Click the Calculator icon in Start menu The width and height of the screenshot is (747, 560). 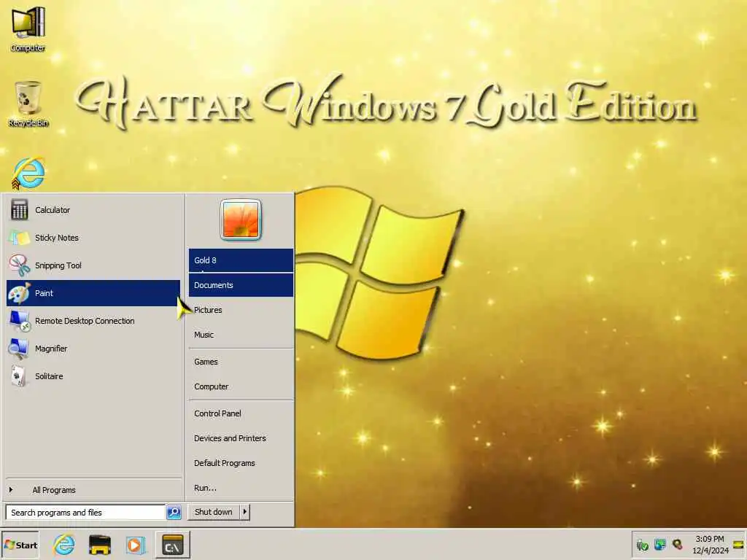(x=19, y=210)
